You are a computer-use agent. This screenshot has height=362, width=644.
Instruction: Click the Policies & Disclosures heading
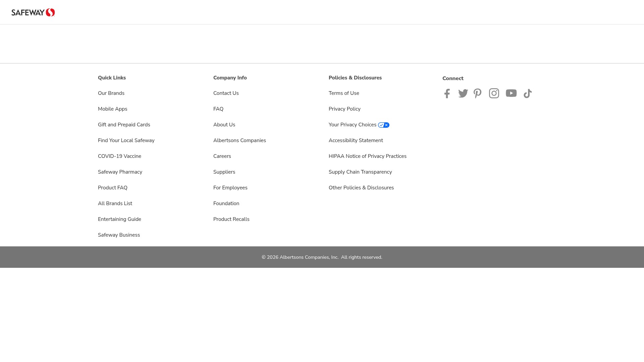pos(355,78)
